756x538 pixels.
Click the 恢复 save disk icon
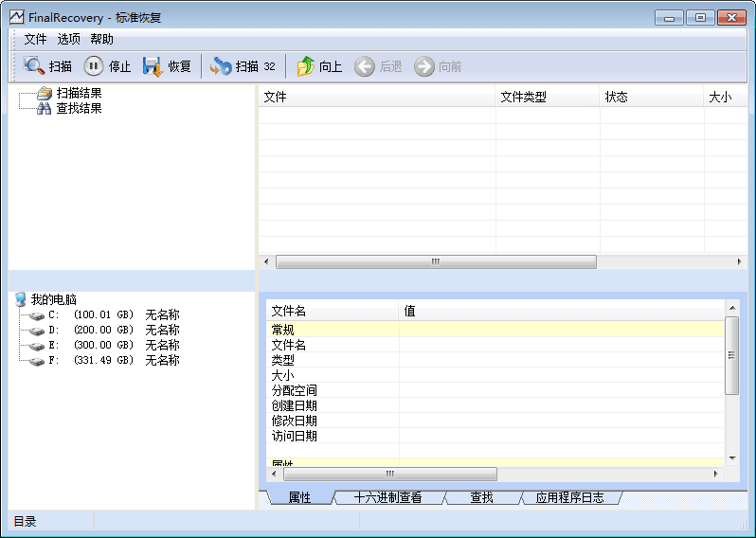coord(153,66)
